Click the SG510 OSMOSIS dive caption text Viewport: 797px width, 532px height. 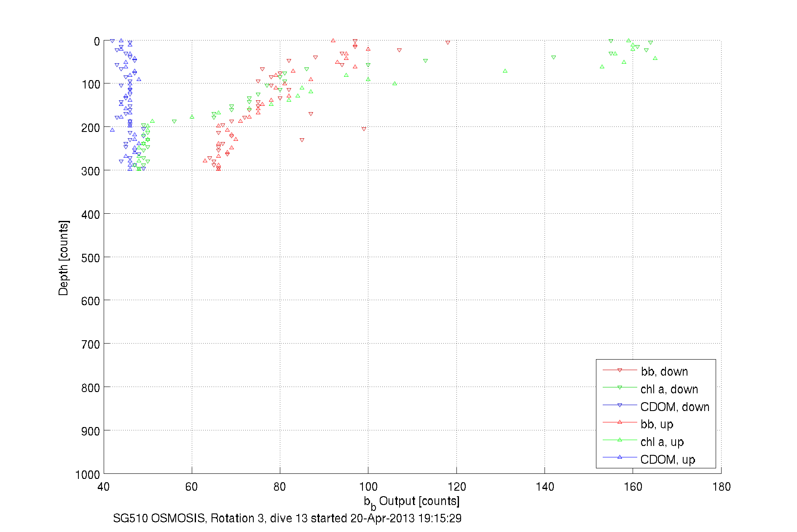coord(287,518)
